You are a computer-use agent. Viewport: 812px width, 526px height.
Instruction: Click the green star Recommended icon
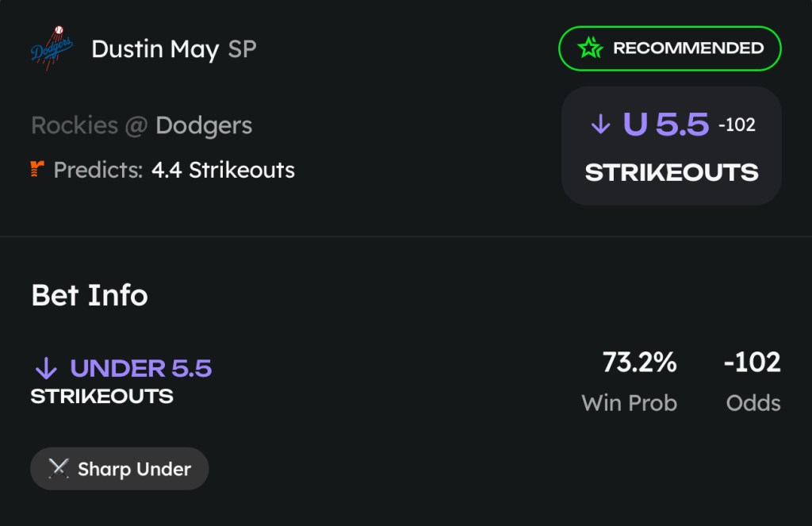coord(590,48)
